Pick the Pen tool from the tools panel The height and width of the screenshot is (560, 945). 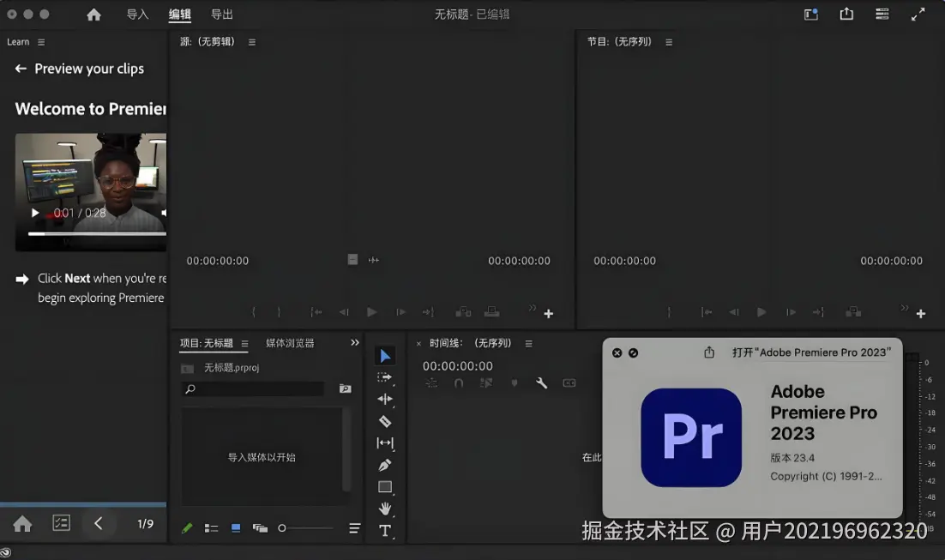pos(384,465)
